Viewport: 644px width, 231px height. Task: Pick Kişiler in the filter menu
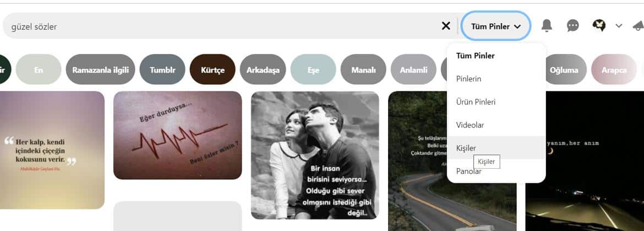(x=496, y=148)
